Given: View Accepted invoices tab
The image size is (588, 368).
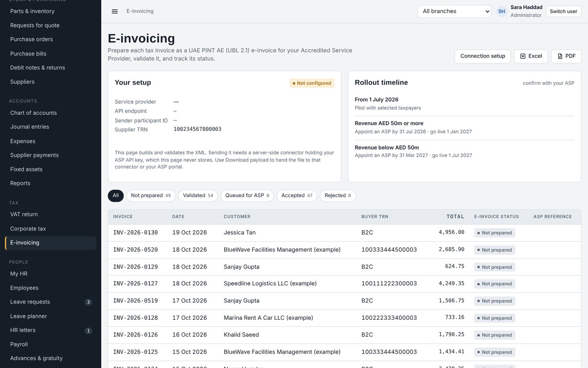Looking at the screenshot, I should 297,195.
